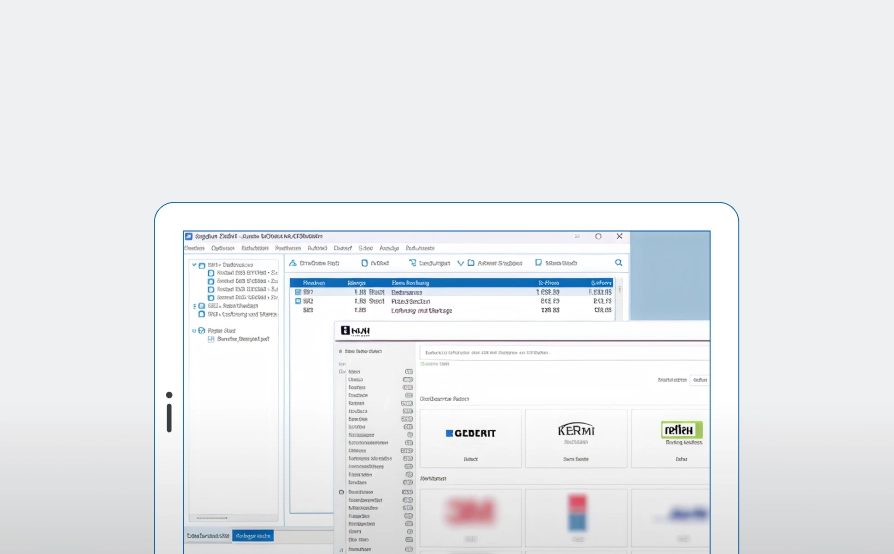Screen dimensions: 894x554
Task: Open the Kermi manufacturer tile
Action: click(576, 438)
